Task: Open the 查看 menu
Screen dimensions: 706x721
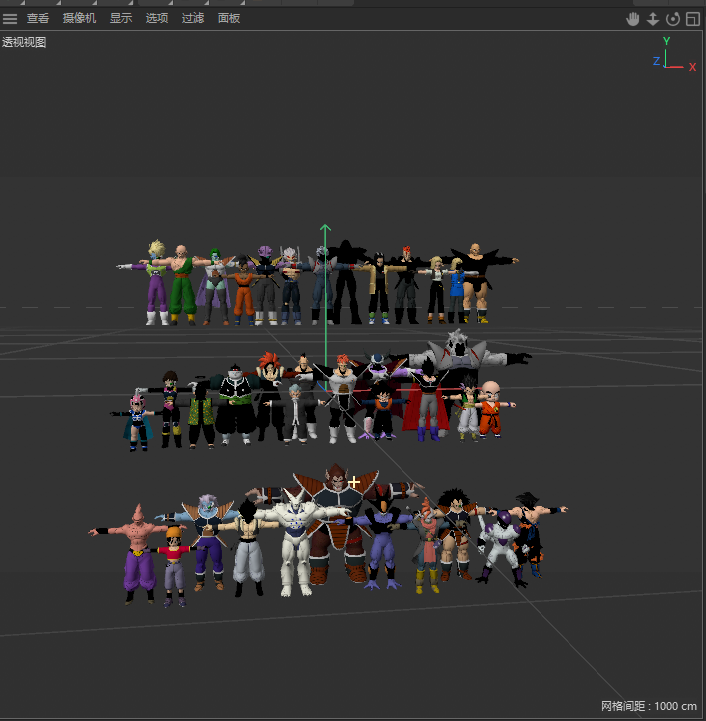Action: point(38,18)
